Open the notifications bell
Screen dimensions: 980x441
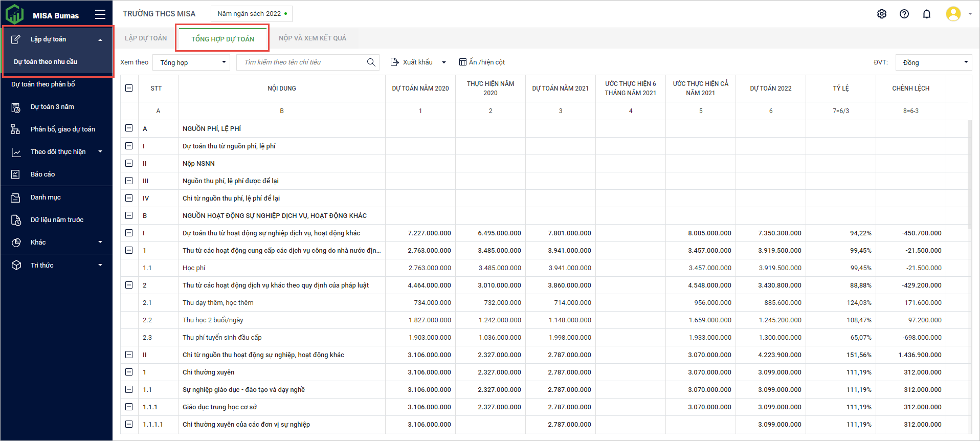tap(927, 14)
